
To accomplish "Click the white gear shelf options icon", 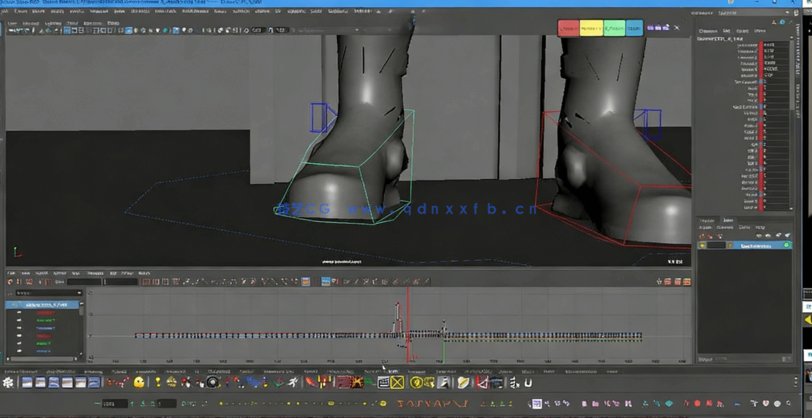I will click(x=8, y=383).
